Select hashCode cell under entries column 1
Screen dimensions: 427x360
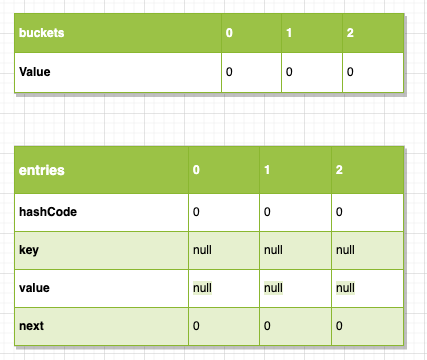[295, 212]
